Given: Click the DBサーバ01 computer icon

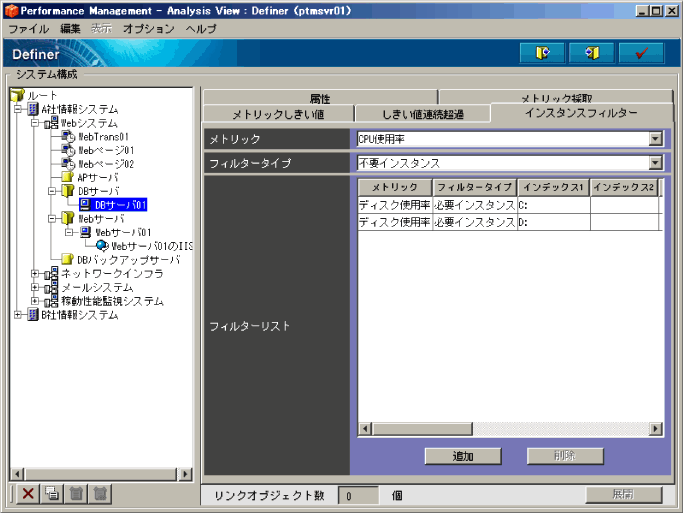Looking at the screenshot, I should [x=85, y=205].
